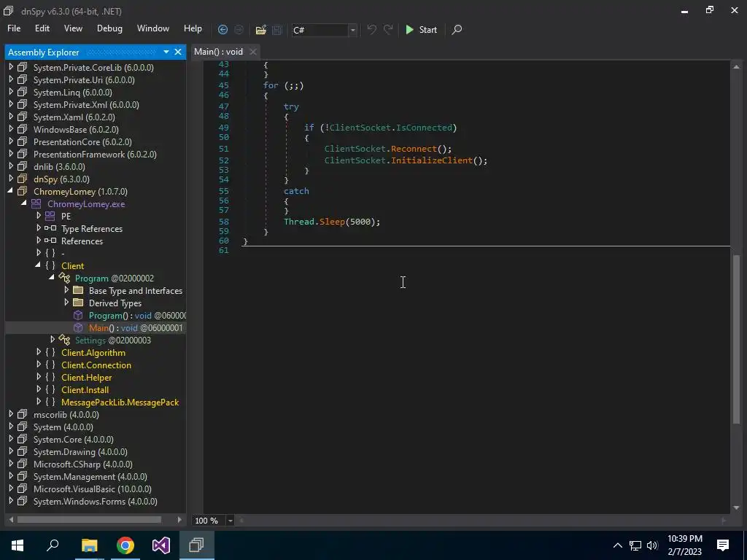Open the search magnifier in the toolbar
Viewport: 747px width, 560px height.
[457, 29]
